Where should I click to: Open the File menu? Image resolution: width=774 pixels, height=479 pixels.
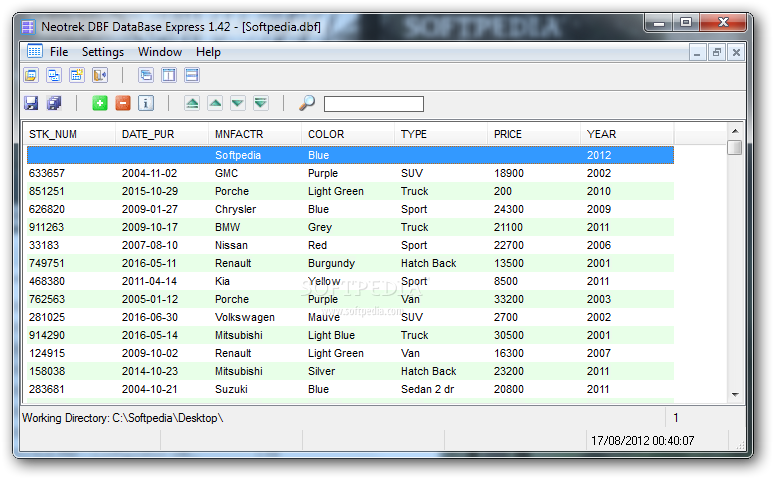click(59, 52)
